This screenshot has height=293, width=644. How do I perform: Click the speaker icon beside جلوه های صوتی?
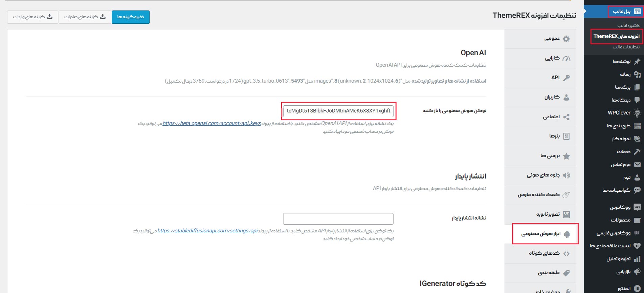click(x=566, y=175)
